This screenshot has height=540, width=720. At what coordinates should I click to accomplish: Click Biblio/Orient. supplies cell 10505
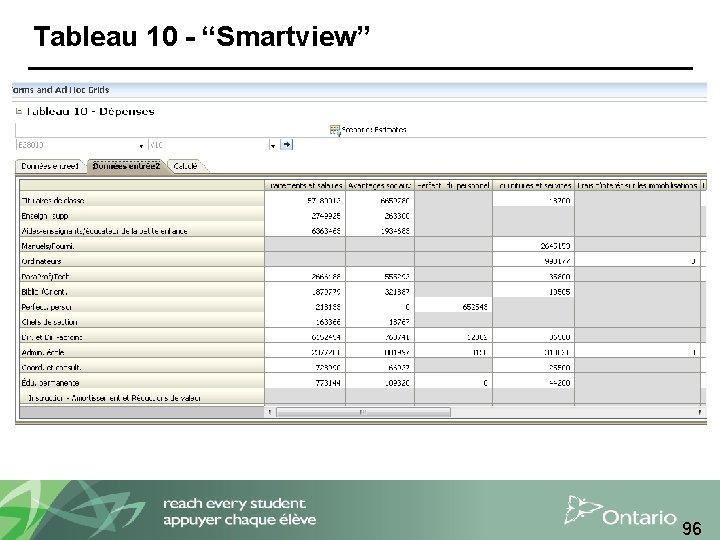534,291
